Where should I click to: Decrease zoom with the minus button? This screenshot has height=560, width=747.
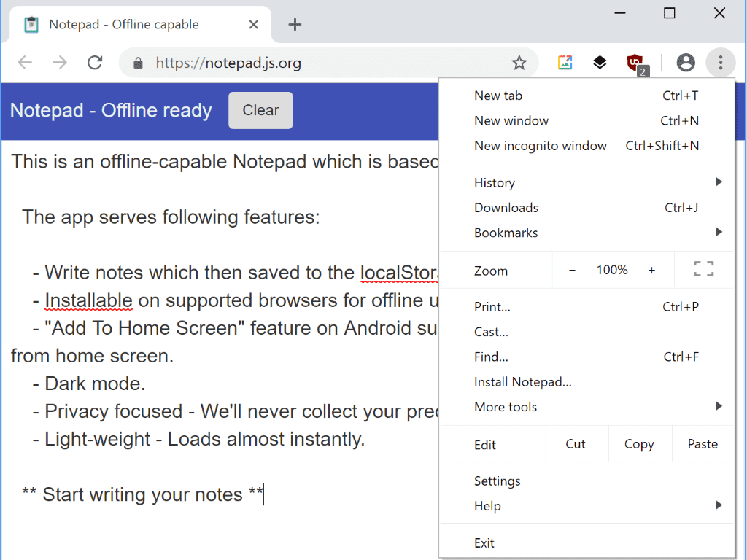click(x=572, y=270)
